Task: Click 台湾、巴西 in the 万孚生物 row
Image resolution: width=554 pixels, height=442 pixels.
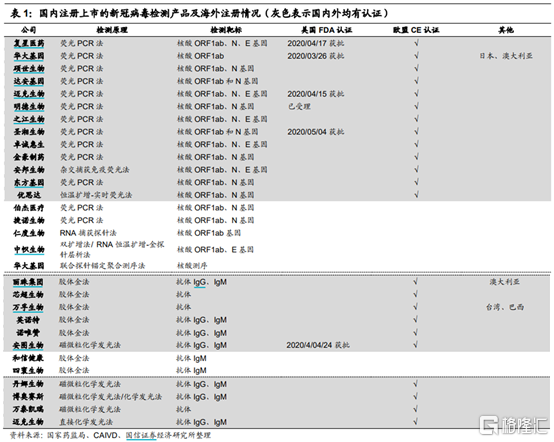Action: coord(505,307)
